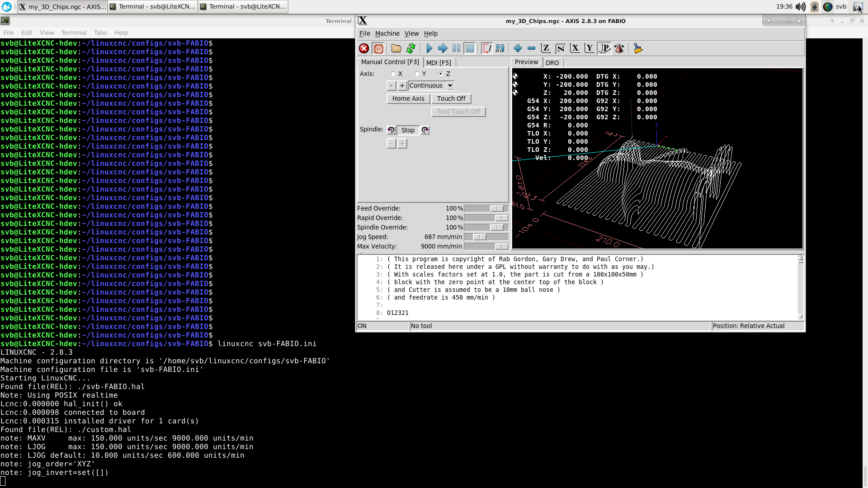Image resolution: width=868 pixels, height=488 pixels.
Task: Click Home Axis button
Action: click(408, 99)
